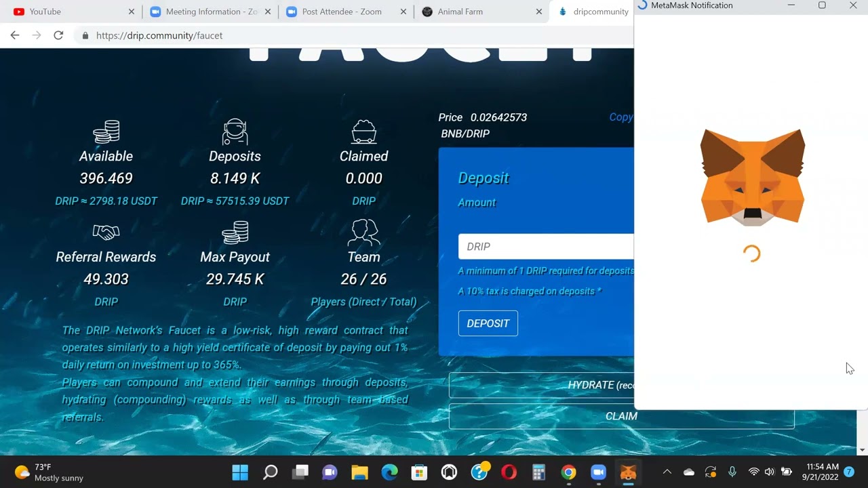Click the Deposits astronaut icon

[235, 131]
